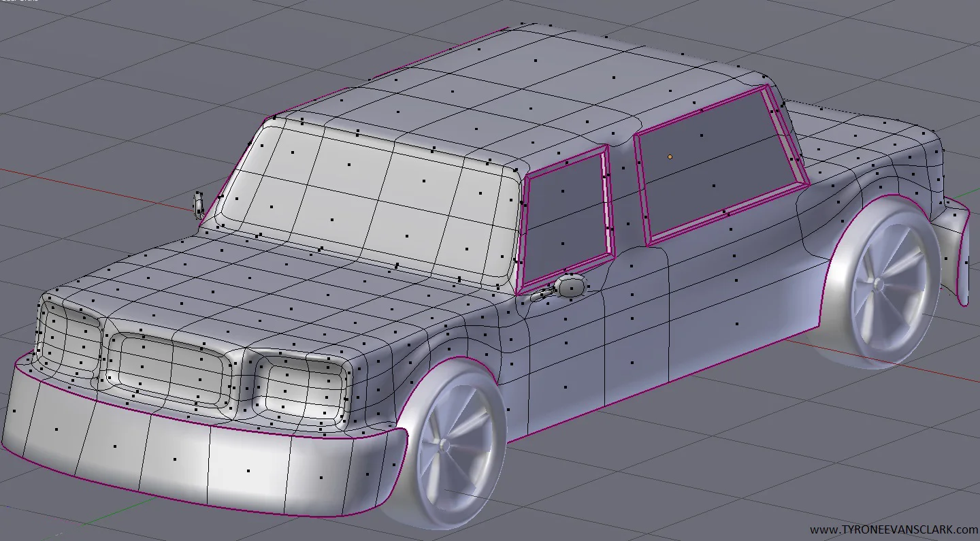Click the orange origin point in rear window
Screen dimensions: 980x541
point(670,157)
